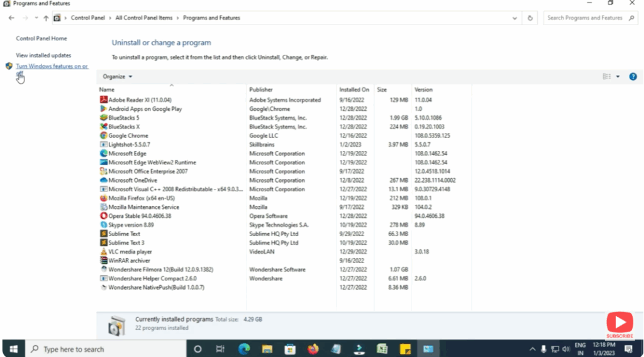Click the ENG IN language indicator
The height and width of the screenshot is (357, 644).
click(580, 349)
